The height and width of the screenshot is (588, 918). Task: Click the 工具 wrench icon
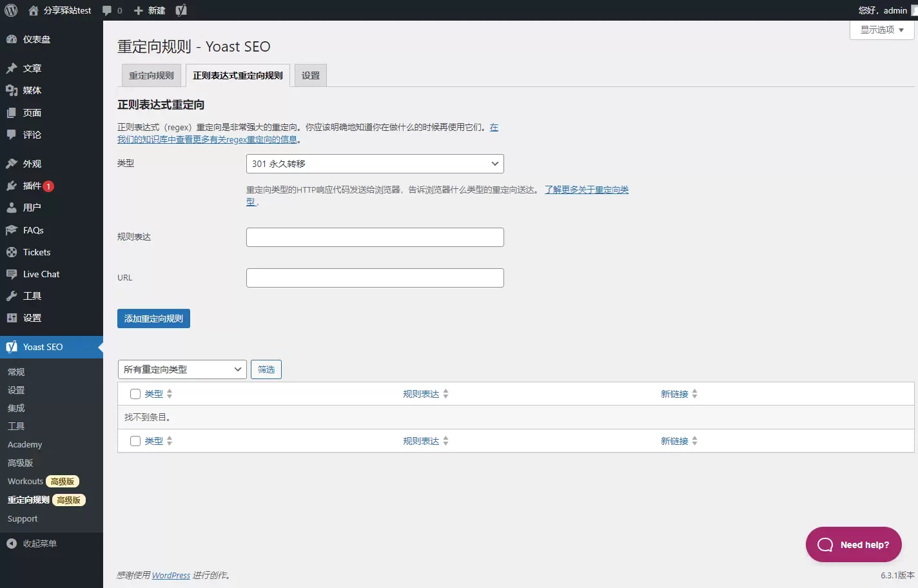[x=12, y=296]
